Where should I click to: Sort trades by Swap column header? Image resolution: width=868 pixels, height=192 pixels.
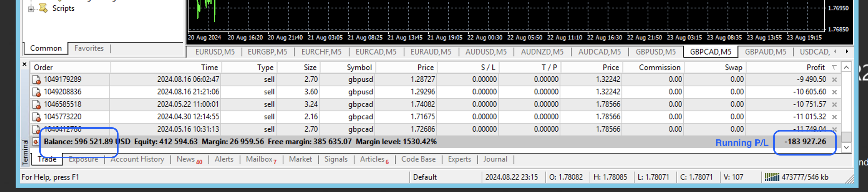pyautogui.click(x=715, y=67)
